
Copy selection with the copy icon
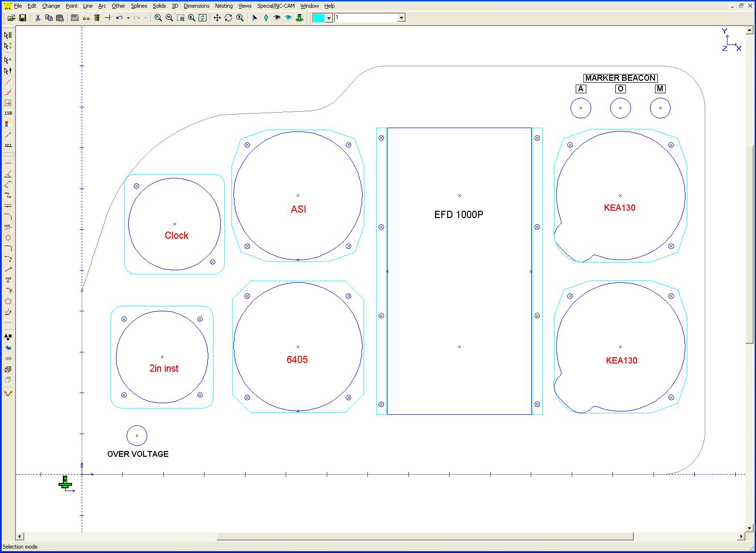pyautogui.click(x=49, y=18)
